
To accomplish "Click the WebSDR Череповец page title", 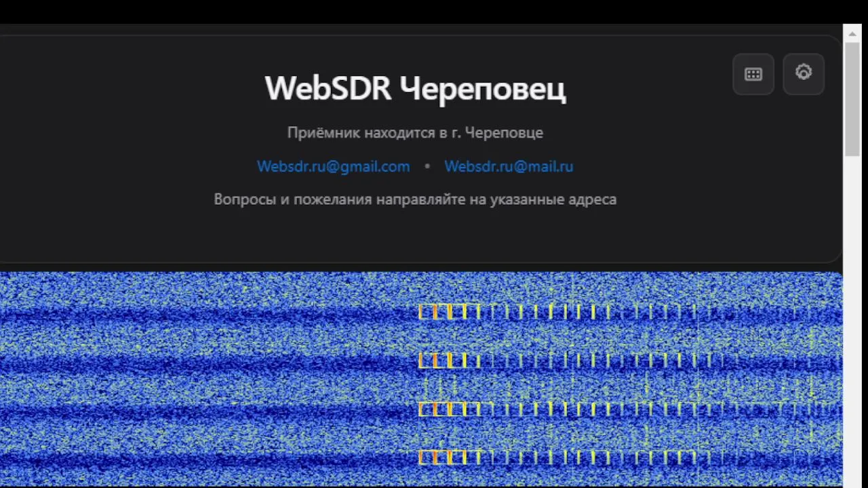I will [x=415, y=89].
